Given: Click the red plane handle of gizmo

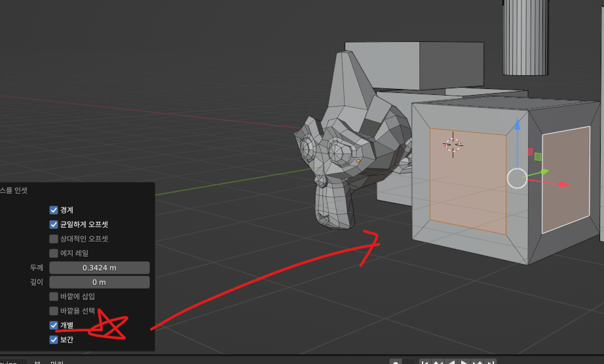Looking at the screenshot, I should coord(531,152).
